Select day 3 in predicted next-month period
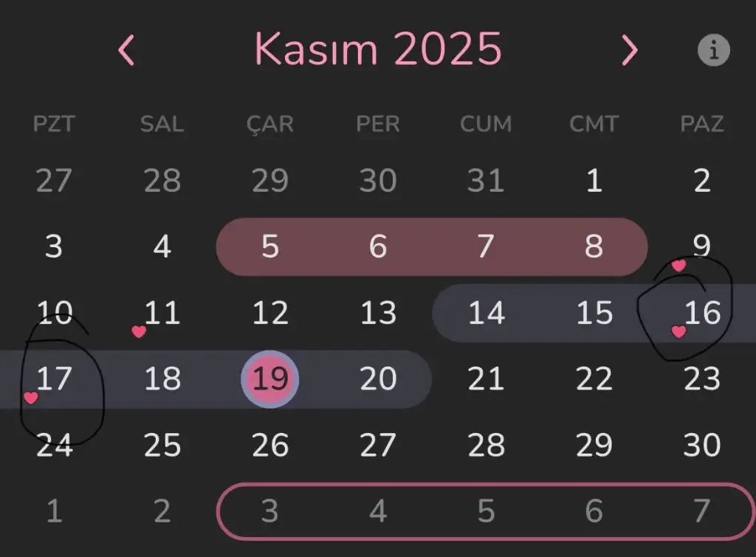 pos(270,511)
